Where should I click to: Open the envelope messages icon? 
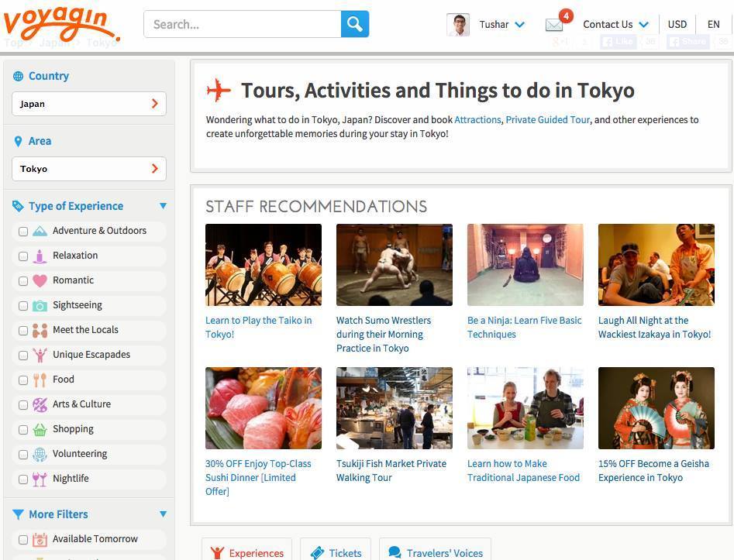tap(554, 25)
